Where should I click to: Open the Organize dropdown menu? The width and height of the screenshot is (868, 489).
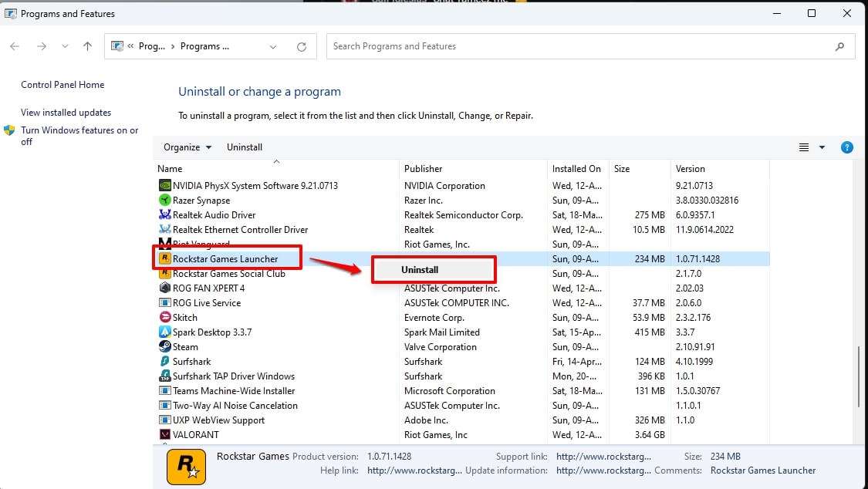pyautogui.click(x=186, y=147)
